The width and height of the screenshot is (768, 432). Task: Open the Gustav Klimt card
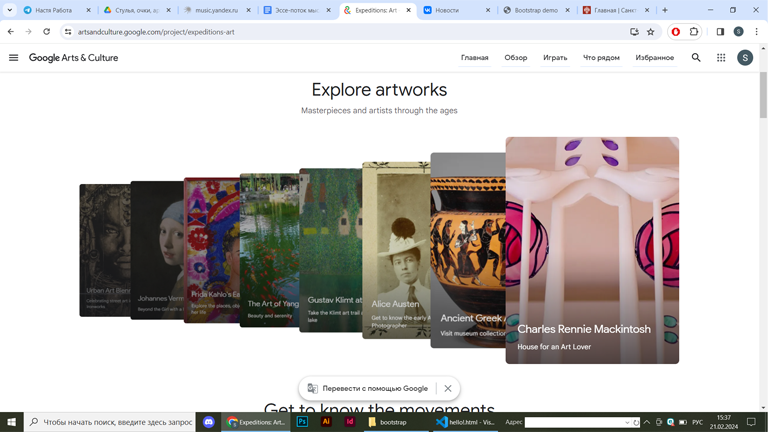tap(331, 250)
